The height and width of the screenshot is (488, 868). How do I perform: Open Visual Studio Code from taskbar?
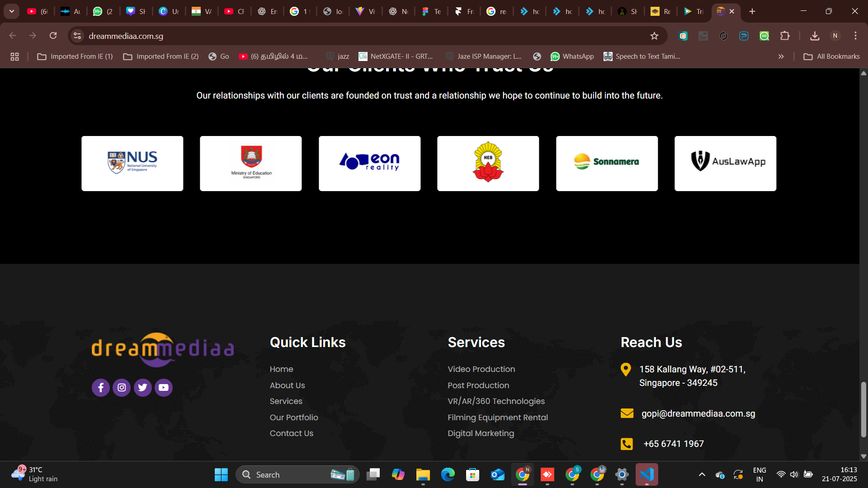647,474
